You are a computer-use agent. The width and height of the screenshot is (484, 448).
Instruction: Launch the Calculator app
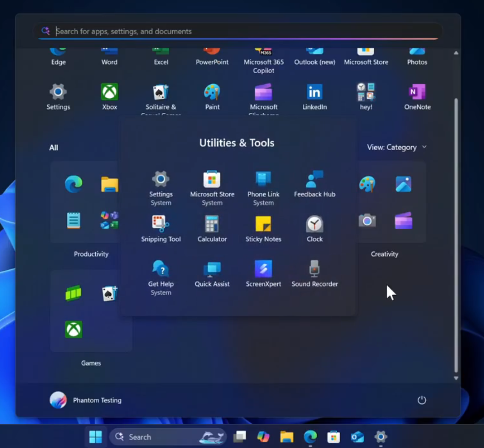pyautogui.click(x=212, y=228)
